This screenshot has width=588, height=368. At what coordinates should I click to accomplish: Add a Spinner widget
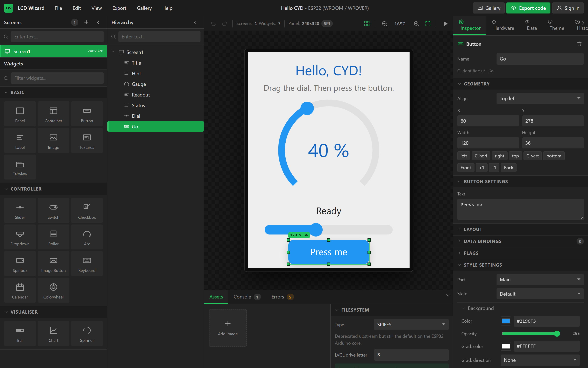pyautogui.click(x=87, y=333)
